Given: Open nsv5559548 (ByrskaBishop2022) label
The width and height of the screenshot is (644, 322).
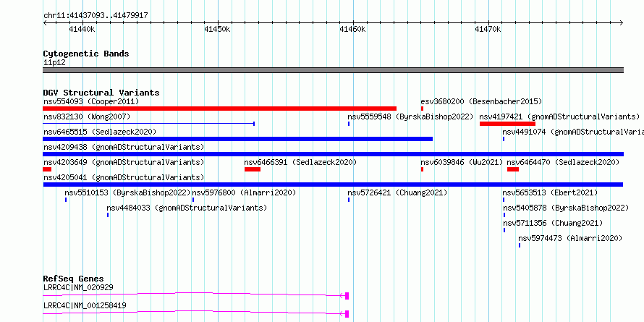Looking at the screenshot, I should [x=410, y=116].
